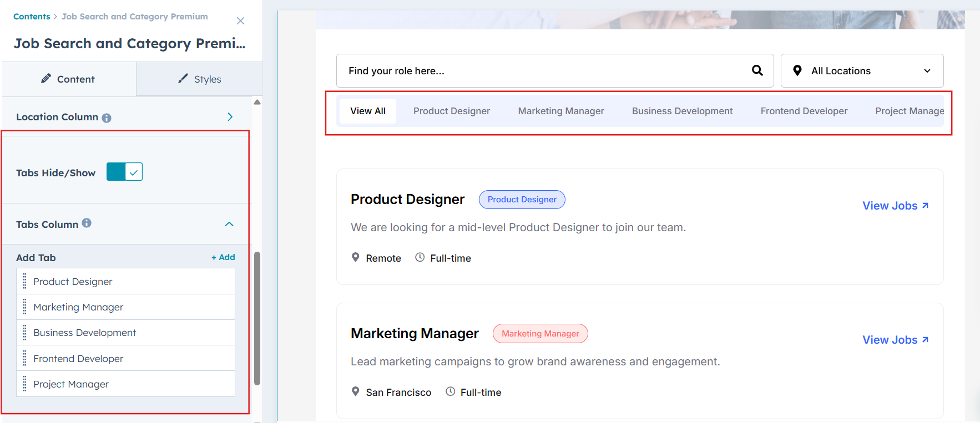Click the Business Development drag handle

[x=24, y=333]
